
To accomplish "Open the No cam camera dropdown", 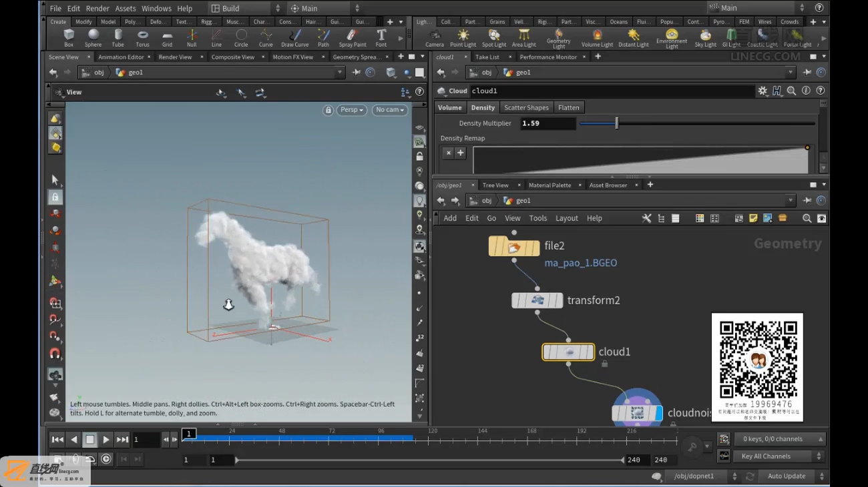I will [x=389, y=110].
